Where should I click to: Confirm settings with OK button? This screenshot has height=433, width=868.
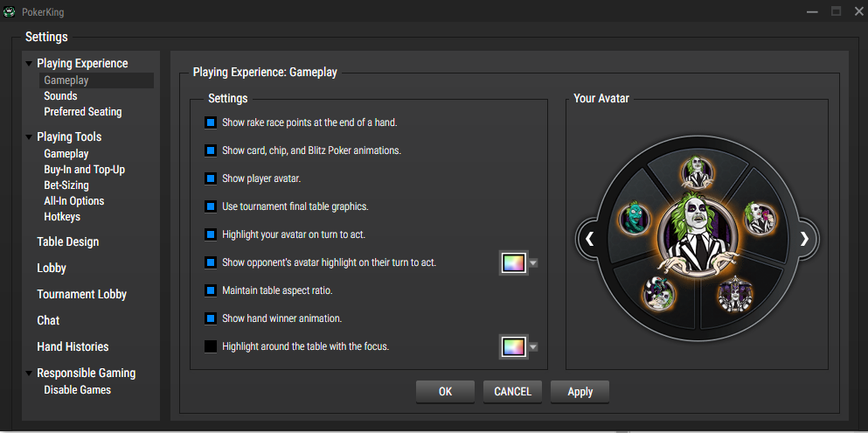coord(445,392)
